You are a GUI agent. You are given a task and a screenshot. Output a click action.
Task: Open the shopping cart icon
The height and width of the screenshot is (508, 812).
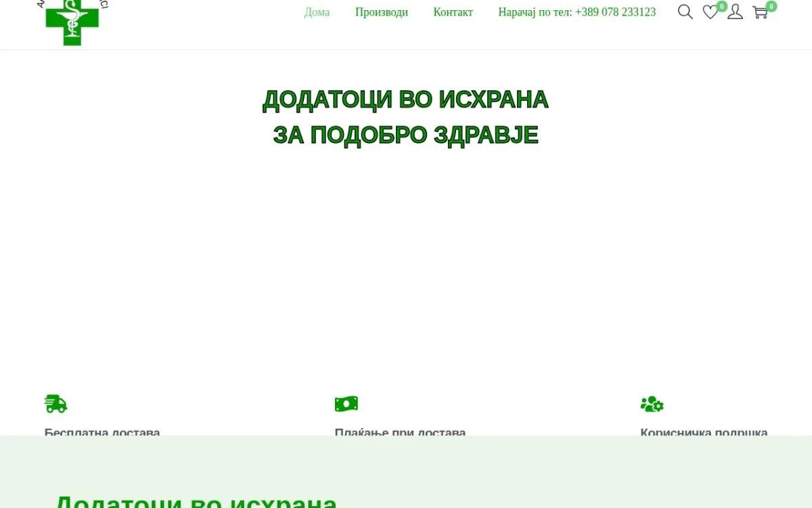(x=760, y=12)
